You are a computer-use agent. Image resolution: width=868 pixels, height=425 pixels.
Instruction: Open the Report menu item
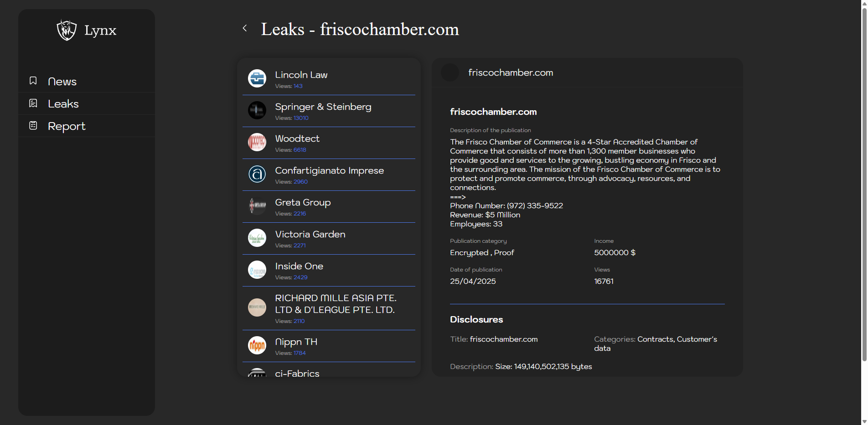point(67,126)
